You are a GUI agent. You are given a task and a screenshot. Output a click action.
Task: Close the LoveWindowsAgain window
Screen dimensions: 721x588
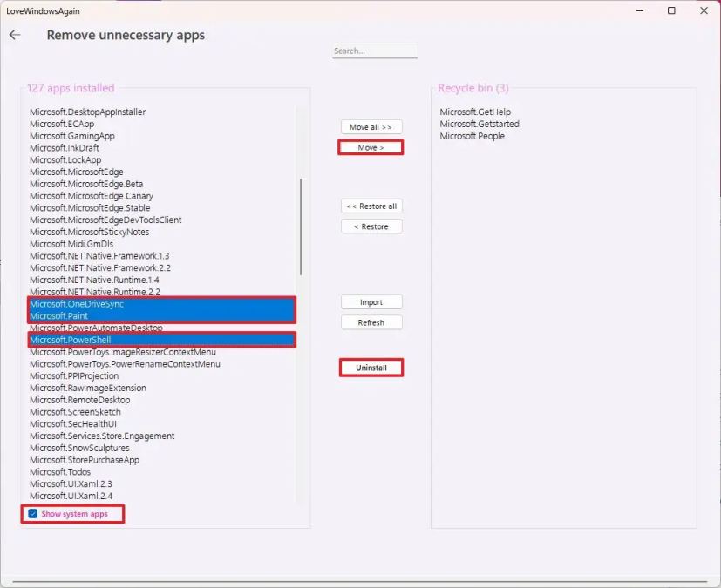(x=704, y=10)
